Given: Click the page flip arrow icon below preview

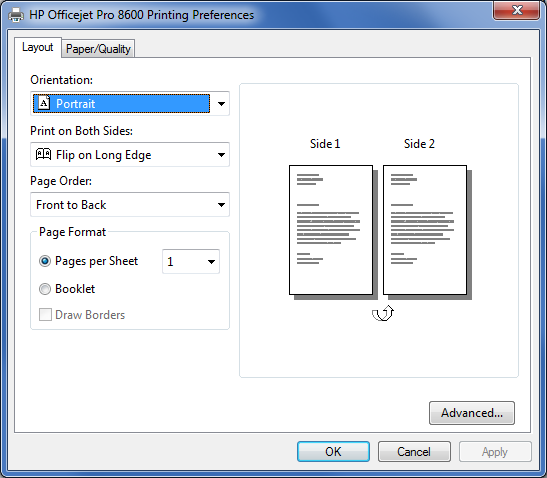Looking at the screenshot, I should coord(383,313).
